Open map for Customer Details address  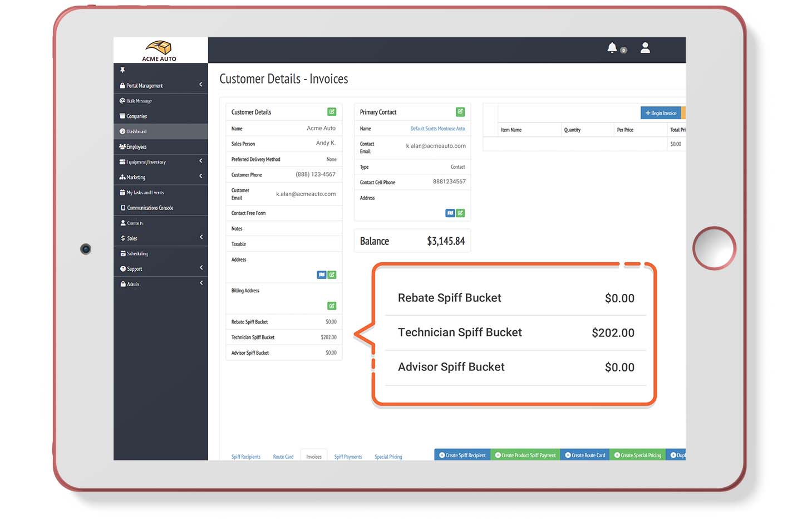coord(322,275)
